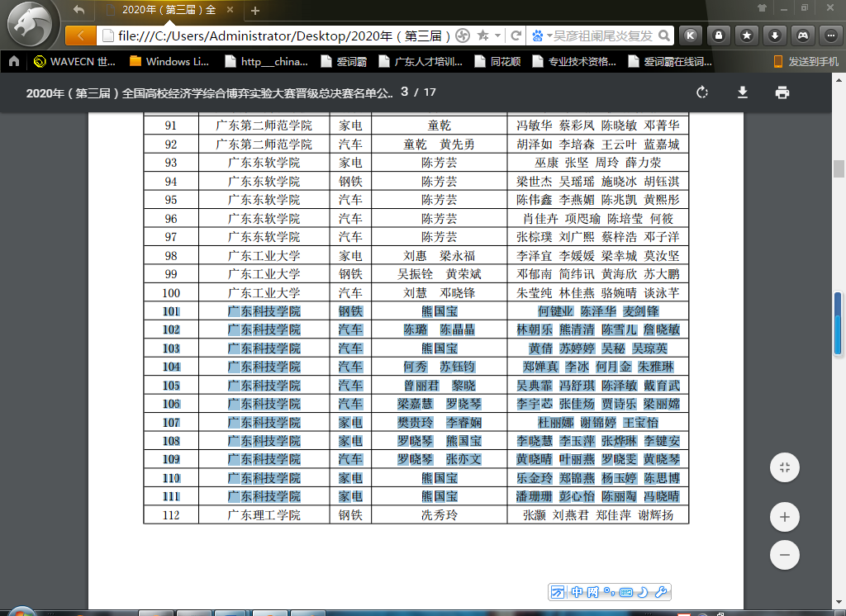Click 童乾 黄先勇 teacher cell
Screen dimensions: 846x616
click(440, 144)
